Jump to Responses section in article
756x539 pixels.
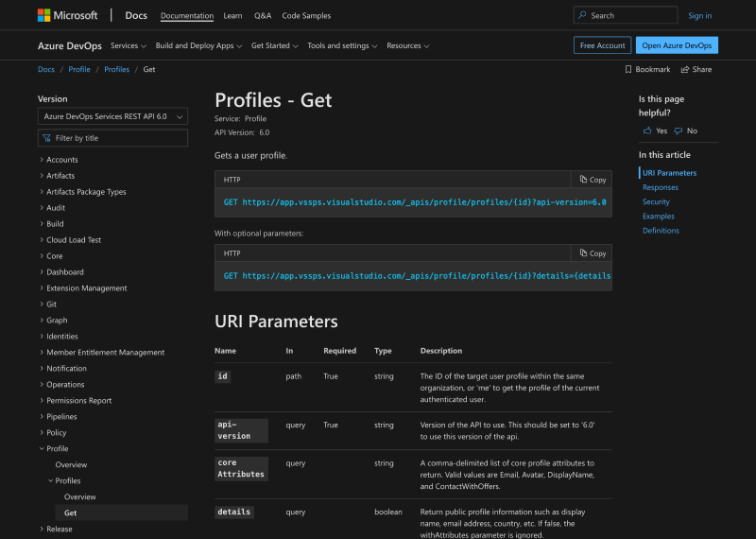[660, 187]
